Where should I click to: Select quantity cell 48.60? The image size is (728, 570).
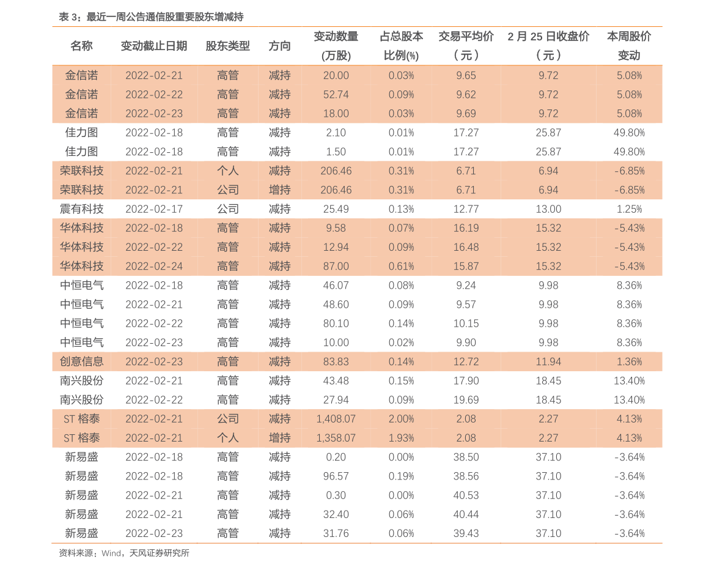[336, 305]
